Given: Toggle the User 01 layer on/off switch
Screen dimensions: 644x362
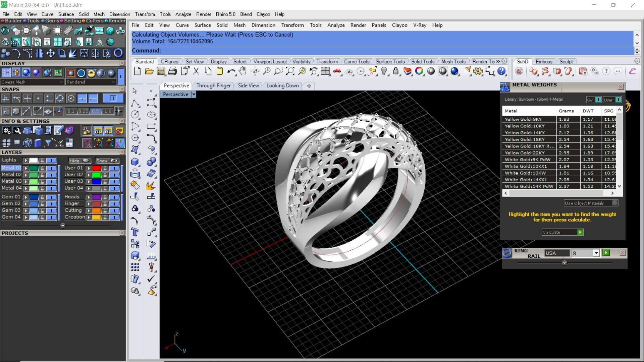Looking at the screenshot, I should point(114,168).
